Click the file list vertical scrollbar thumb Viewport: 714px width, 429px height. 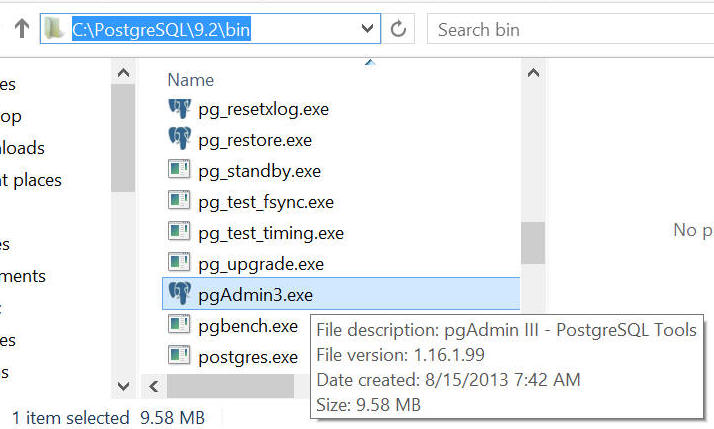(533, 243)
